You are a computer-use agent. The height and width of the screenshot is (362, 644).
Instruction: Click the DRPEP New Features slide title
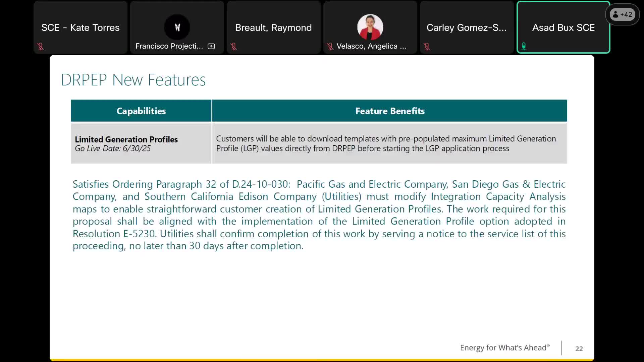[x=133, y=80]
